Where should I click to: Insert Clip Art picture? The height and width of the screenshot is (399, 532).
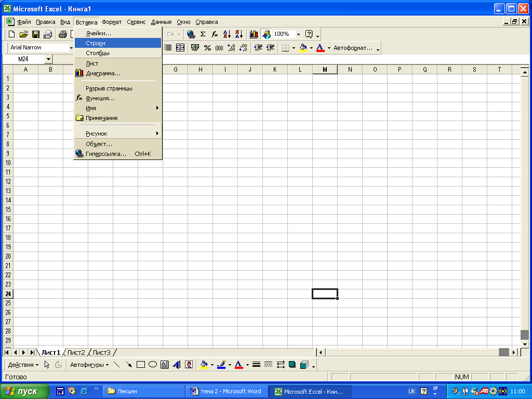click(189, 365)
